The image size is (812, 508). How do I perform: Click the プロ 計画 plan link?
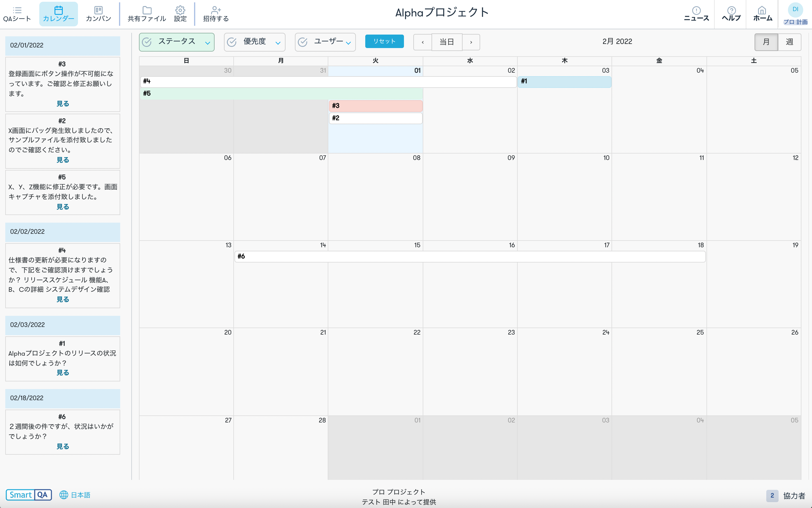(795, 22)
